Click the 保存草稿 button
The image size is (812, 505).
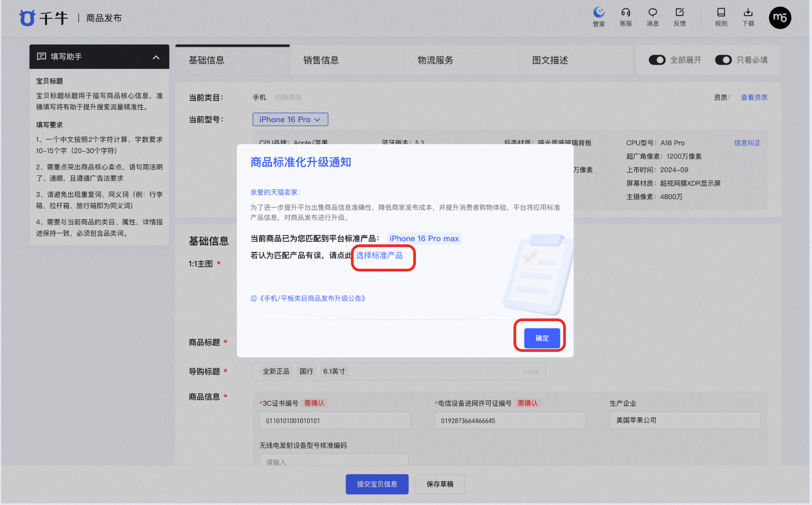click(440, 484)
